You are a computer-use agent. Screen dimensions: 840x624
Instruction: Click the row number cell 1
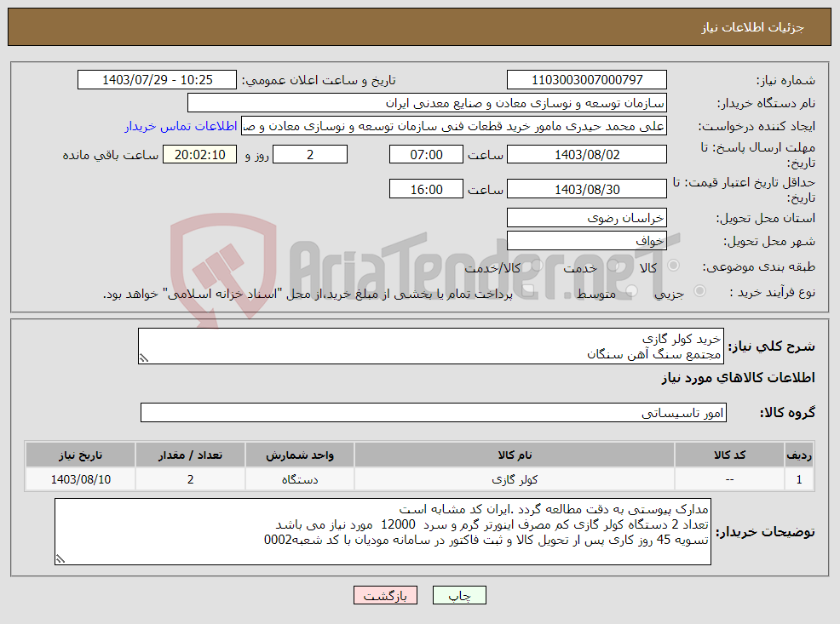799,479
